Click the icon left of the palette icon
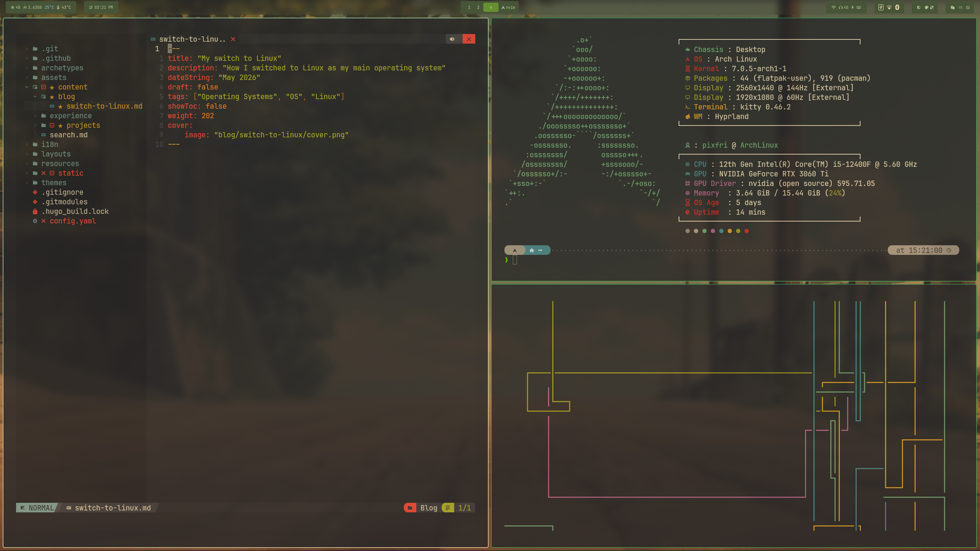 (x=919, y=7)
